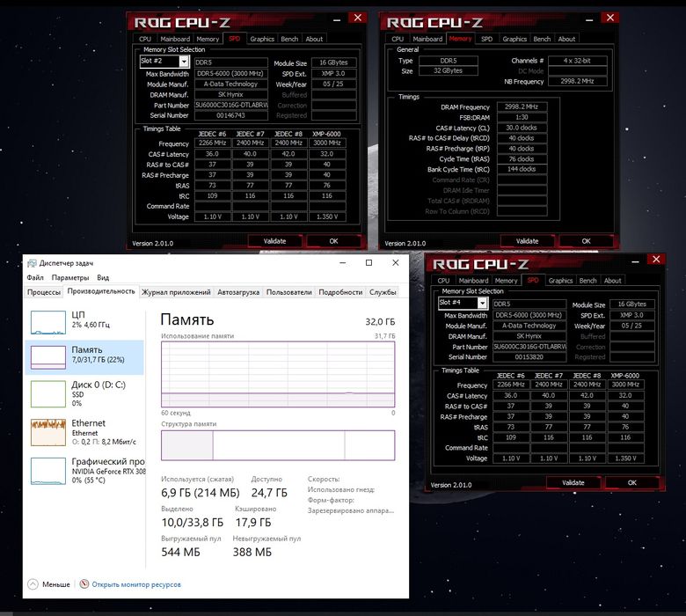Screen dimensions: 686x616
Task: Collapse details with the Меньше arrow icon
Action: click(33, 584)
